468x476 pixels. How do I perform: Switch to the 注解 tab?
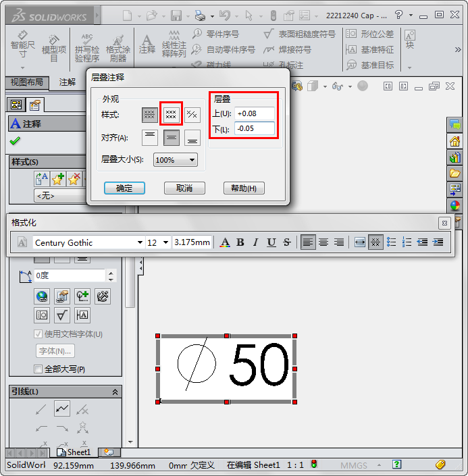68,82
